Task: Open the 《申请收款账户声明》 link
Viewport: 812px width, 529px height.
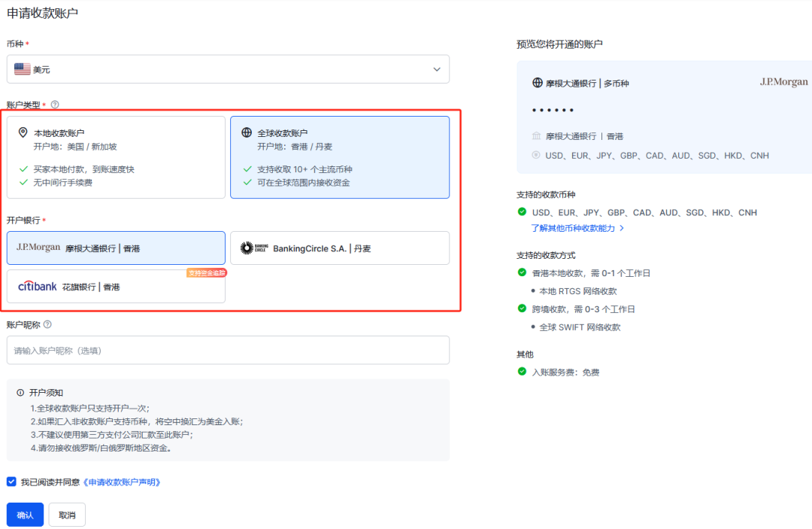Action: pyautogui.click(x=122, y=482)
